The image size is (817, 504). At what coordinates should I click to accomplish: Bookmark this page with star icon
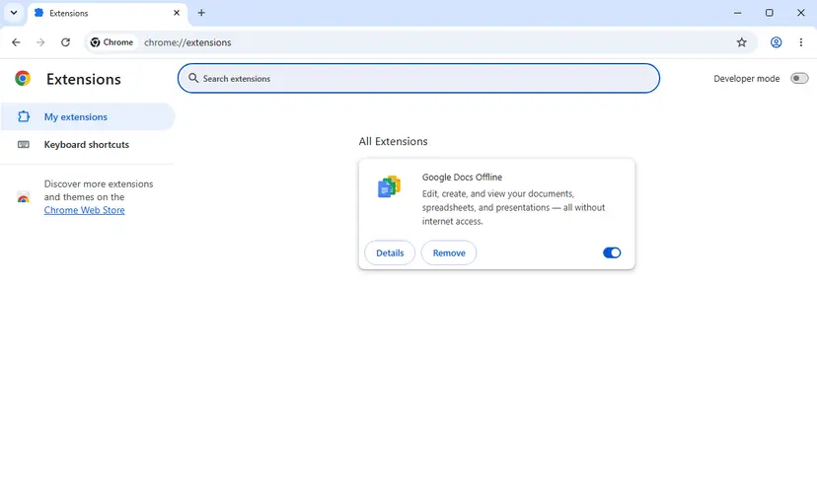point(741,42)
